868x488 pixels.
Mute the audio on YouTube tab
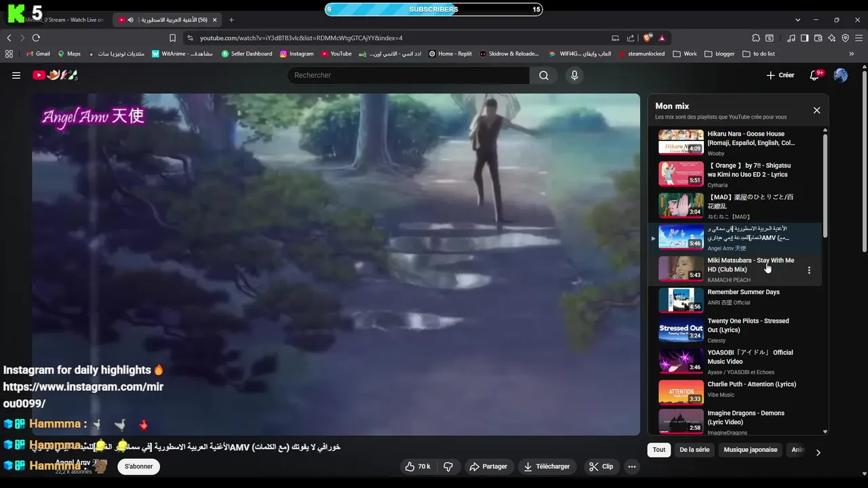[130, 20]
